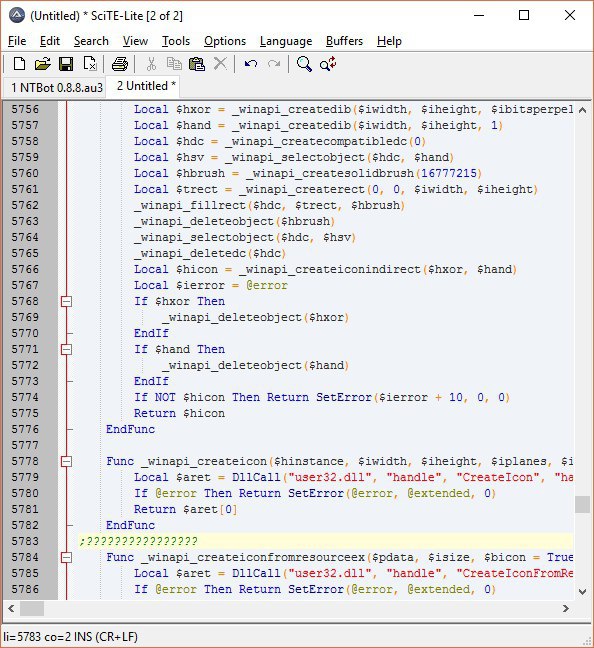Open Find with the magnifying glass icon
This screenshot has height=648, width=594.
304,64
